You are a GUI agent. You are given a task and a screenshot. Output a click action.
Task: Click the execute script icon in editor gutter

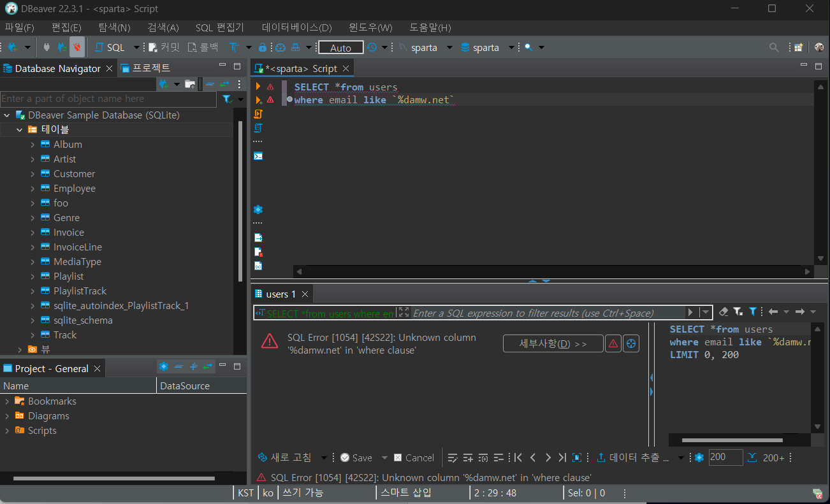tap(258, 114)
